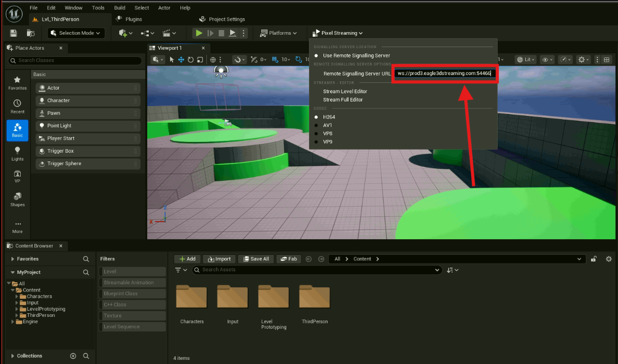Open the Cinematics clapperboard dropdown
618x364 pixels.
pyautogui.click(x=169, y=33)
